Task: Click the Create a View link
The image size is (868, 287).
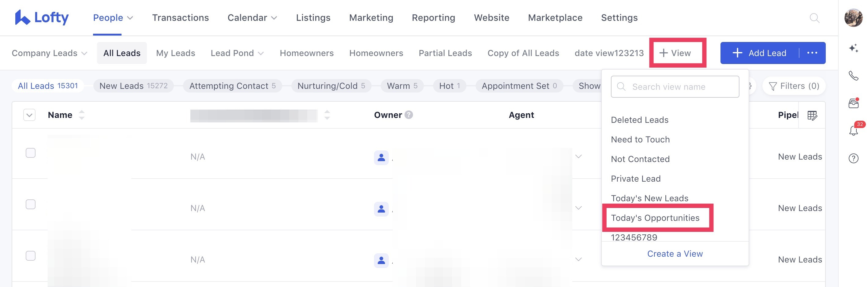Action: pos(675,254)
